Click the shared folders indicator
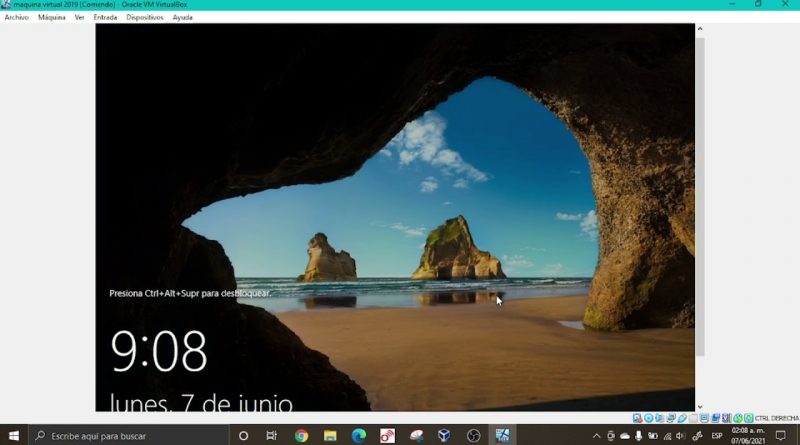The width and height of the screenshot is (800, 445). [x=693, y=418]
